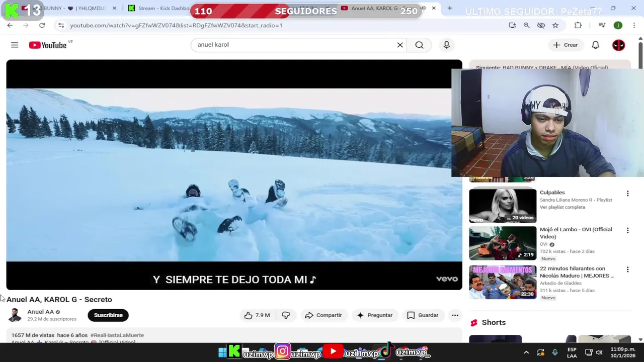Open the media control icon in browser toolbar
Viewport: 644px width, 362px height.
602,25
